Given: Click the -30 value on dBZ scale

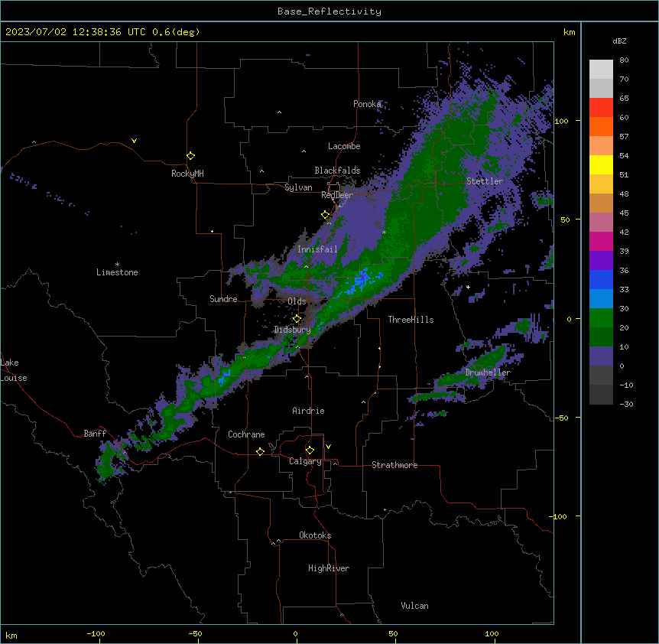Looking at the screenshot, I should click(x=626, y=404).
